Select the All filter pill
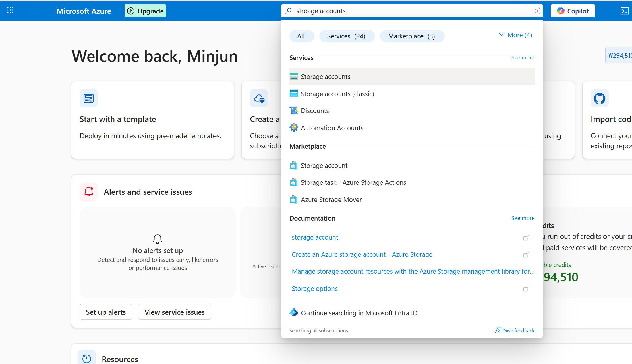 point(301,36)
